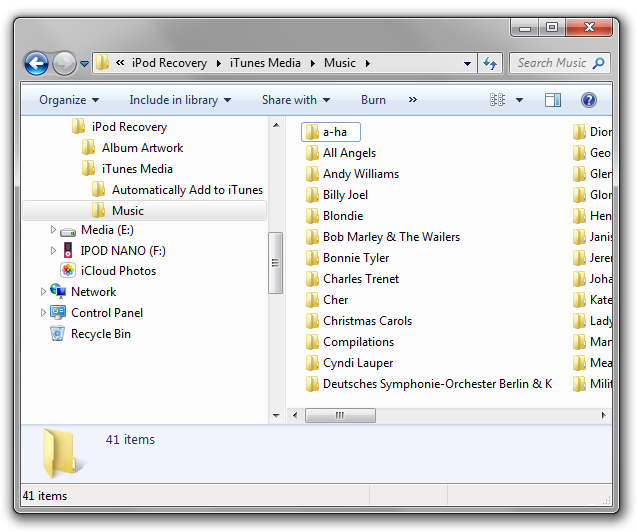Expand the Media (E:) drive node
Screen dimensions: 637x532
pyautogui.click(x=53, y=230)
